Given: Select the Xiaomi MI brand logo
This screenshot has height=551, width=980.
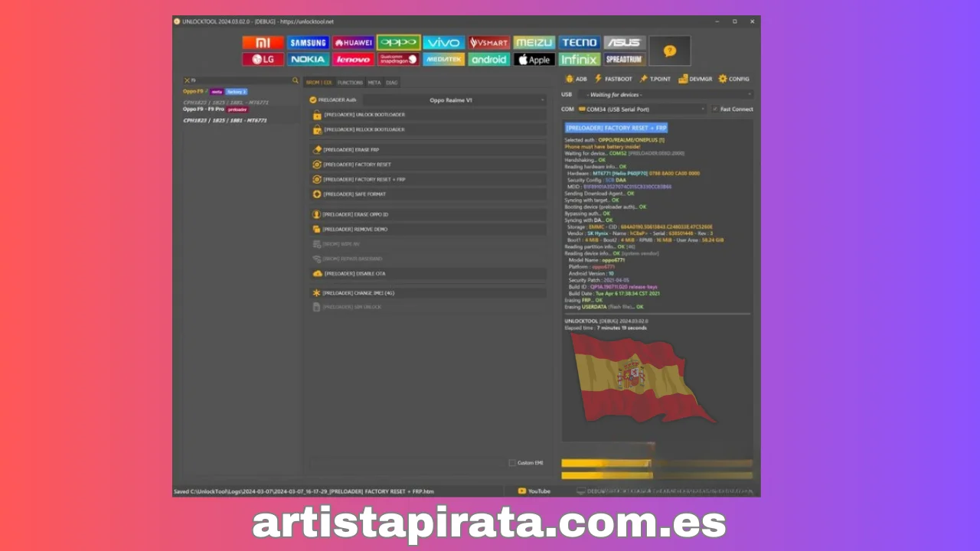Looking at the screenshot, I should coord(263,43).
